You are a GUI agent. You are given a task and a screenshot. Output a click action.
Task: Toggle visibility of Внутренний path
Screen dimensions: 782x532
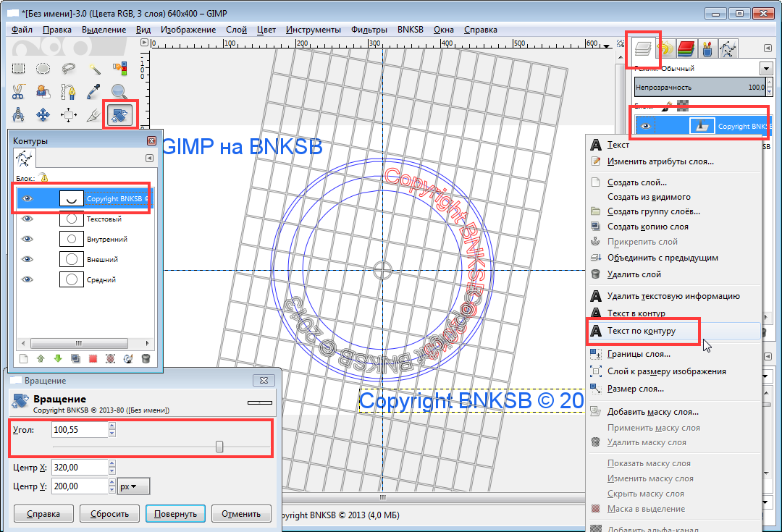[x=28, y=239]
